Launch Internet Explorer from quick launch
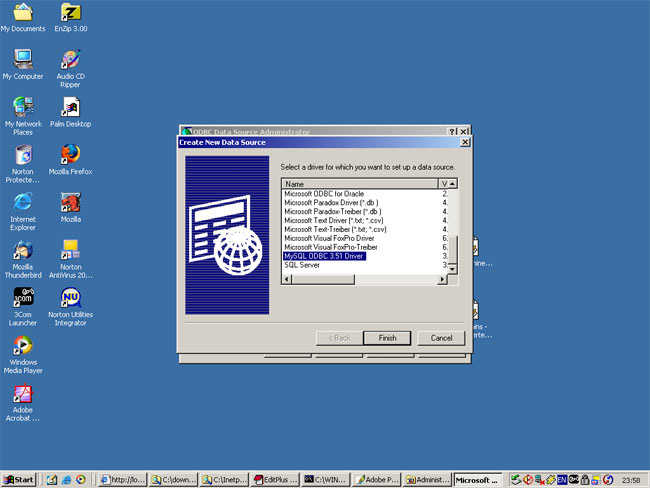 tap(66, 480)
